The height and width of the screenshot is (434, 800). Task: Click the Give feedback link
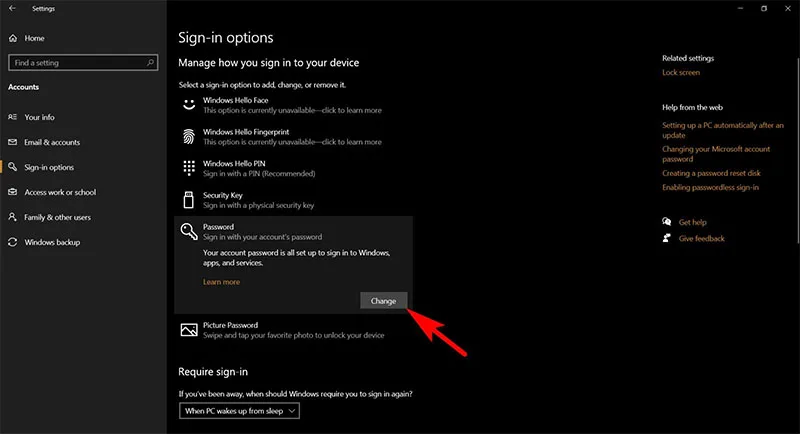[x=702, y=238]
